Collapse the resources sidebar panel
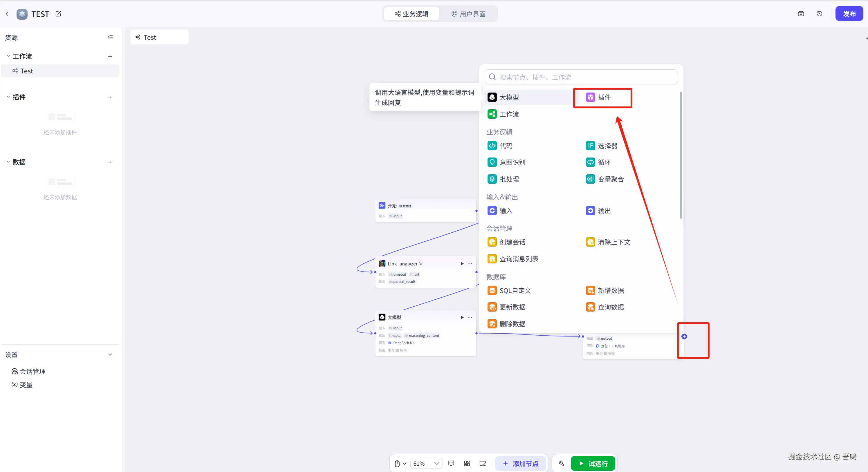Image resolution: width=868 pixels, height=472 pixels. pyautogui.click(x=110, y=37)
